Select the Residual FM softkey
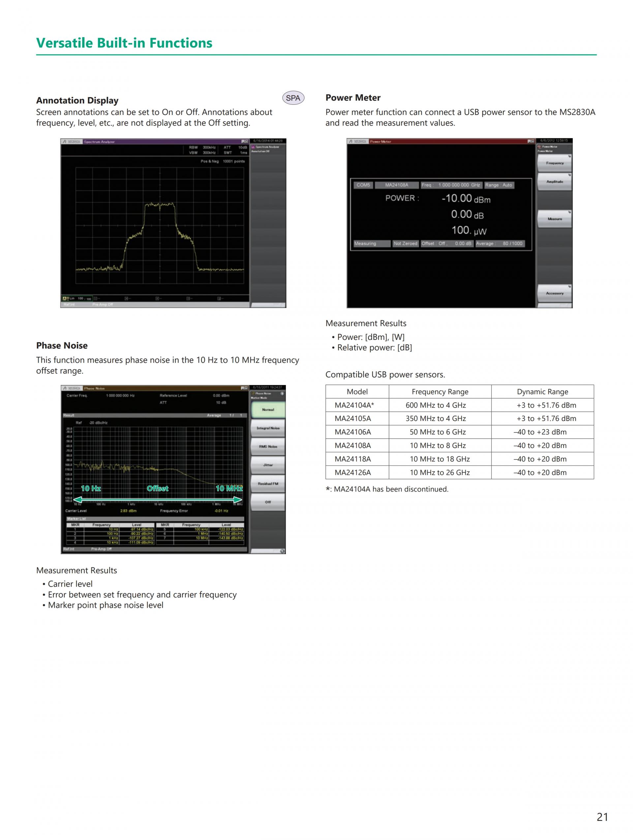Image resolution: width=633 pixels, height=840 pixels. pyautogui.click(x=267, y=484)
